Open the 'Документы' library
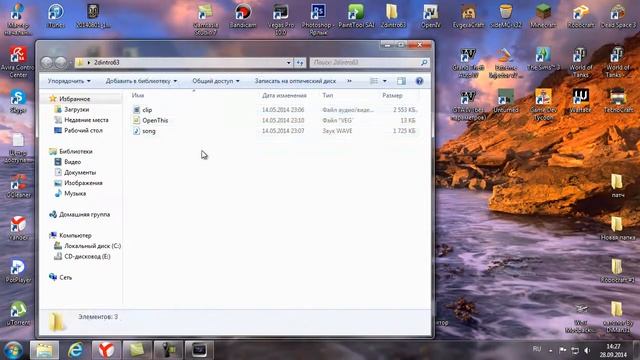The width and height of the screenshot is (640, 360). 80,173
